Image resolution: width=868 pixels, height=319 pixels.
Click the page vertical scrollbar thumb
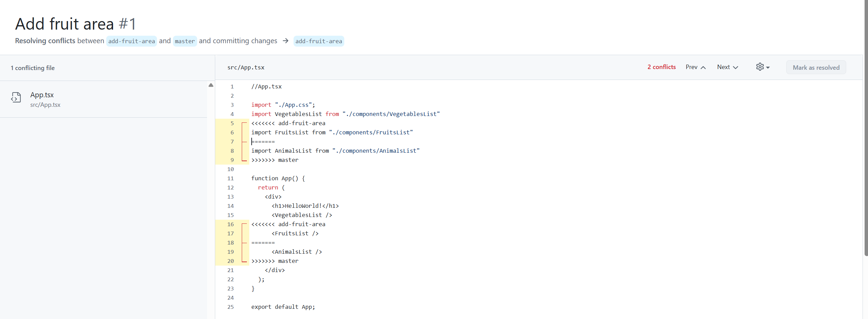coord(866,128)
